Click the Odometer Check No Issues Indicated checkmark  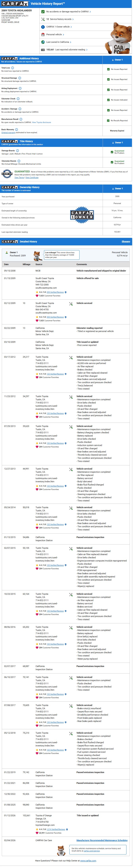click(x=108, y=100)
